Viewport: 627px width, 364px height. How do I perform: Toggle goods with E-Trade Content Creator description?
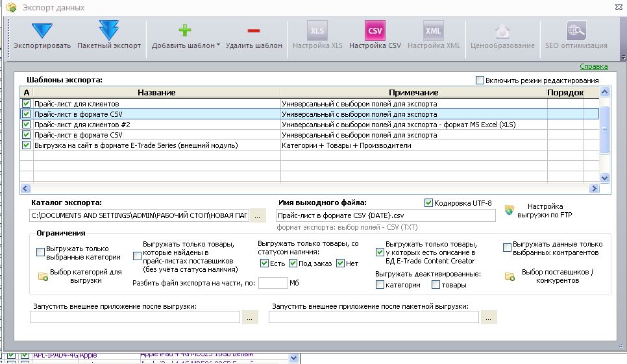[380, 252]
